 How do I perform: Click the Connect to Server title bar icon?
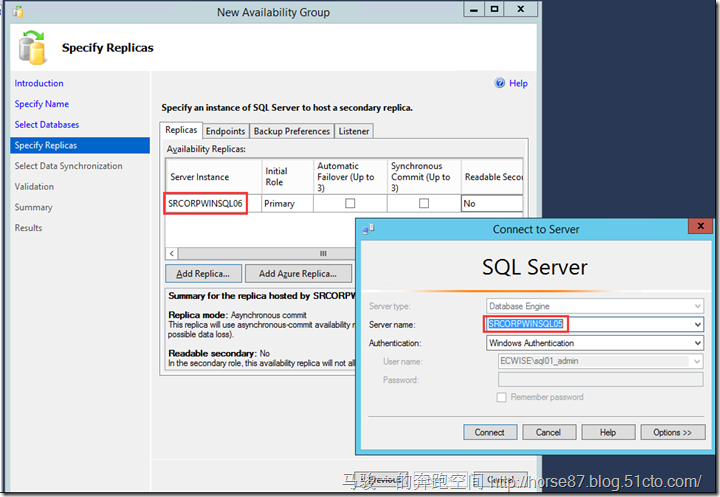click(x=368, y=229)
